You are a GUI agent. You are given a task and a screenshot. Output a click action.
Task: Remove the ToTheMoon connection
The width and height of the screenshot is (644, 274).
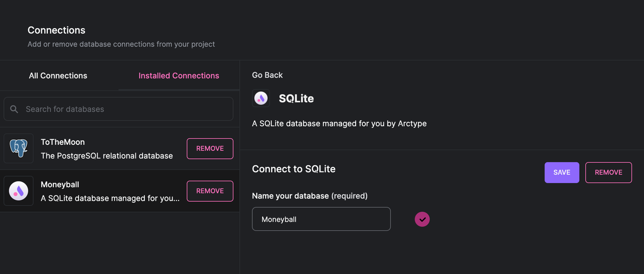[x=210, y=149]
